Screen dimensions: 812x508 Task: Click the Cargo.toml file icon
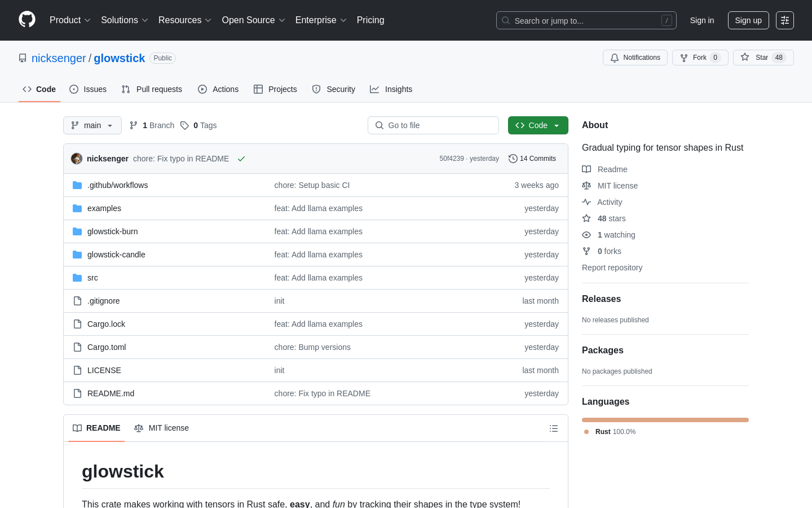[77, 347]
